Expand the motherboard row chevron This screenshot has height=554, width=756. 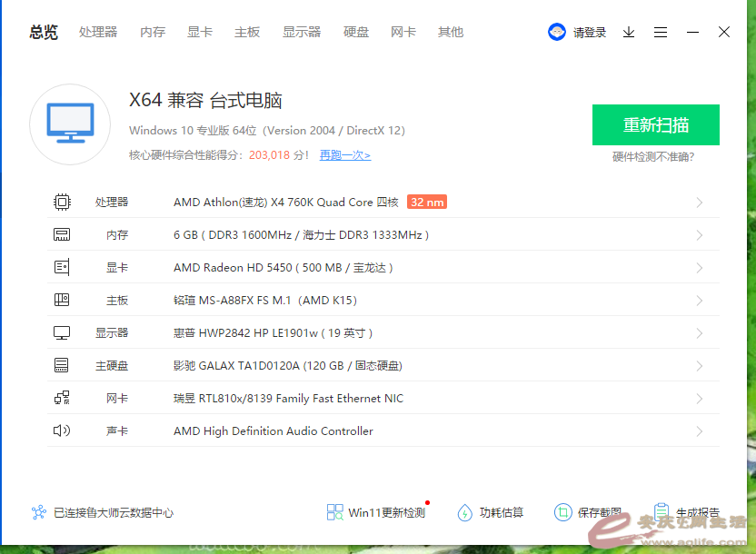point(700,301)
